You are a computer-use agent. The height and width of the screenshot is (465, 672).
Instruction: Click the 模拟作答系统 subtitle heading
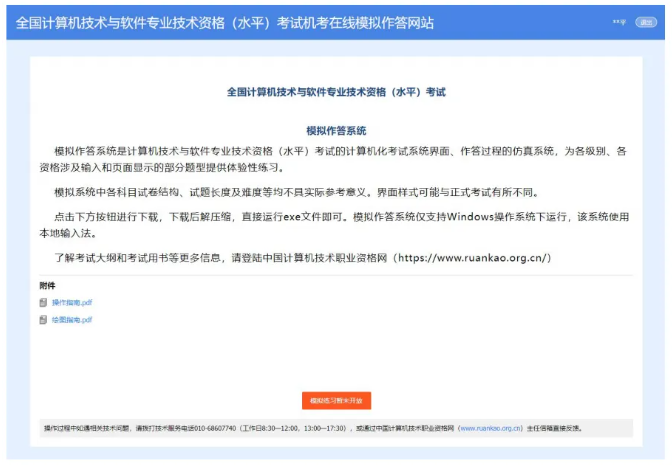click(x=336, y=130)
